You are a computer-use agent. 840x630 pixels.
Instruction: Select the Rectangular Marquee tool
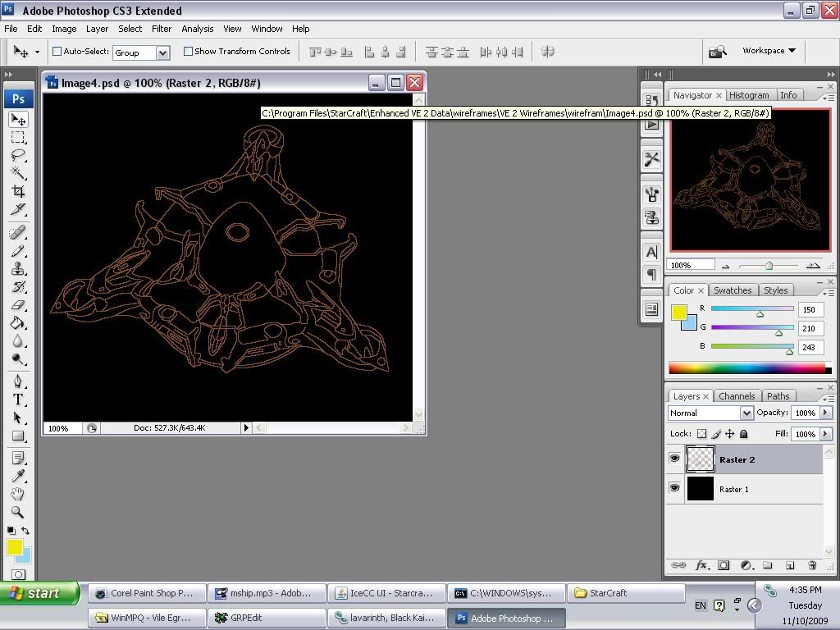tap(18, 137)
